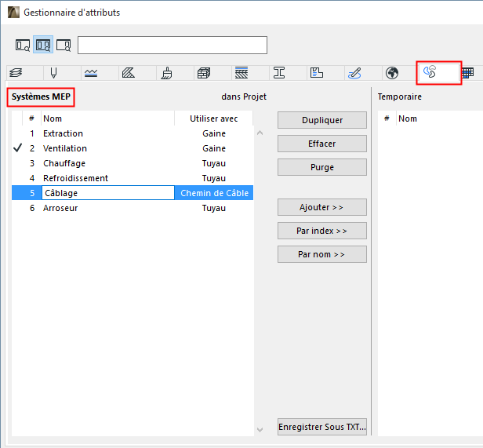This screenshot has height=448, width=483.
Task: Select the Ventilation system row
Action: pyautogui.click(x=133, y=148)
